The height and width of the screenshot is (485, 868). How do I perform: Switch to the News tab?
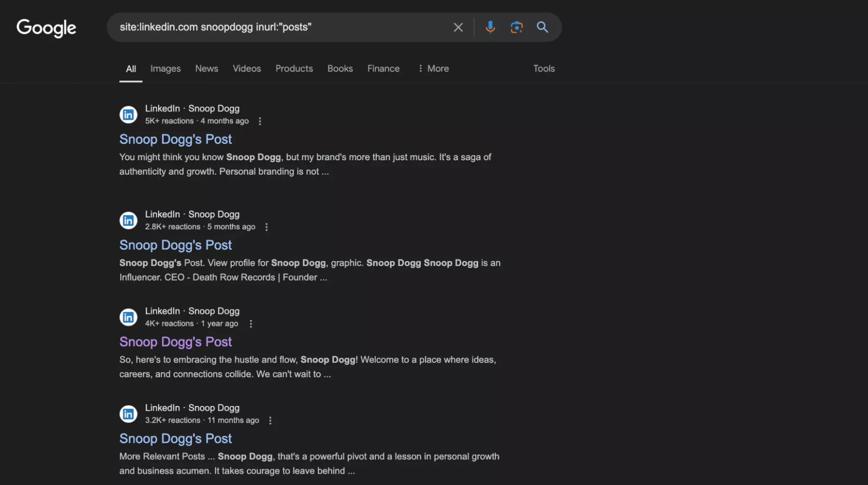coord(207,69)
